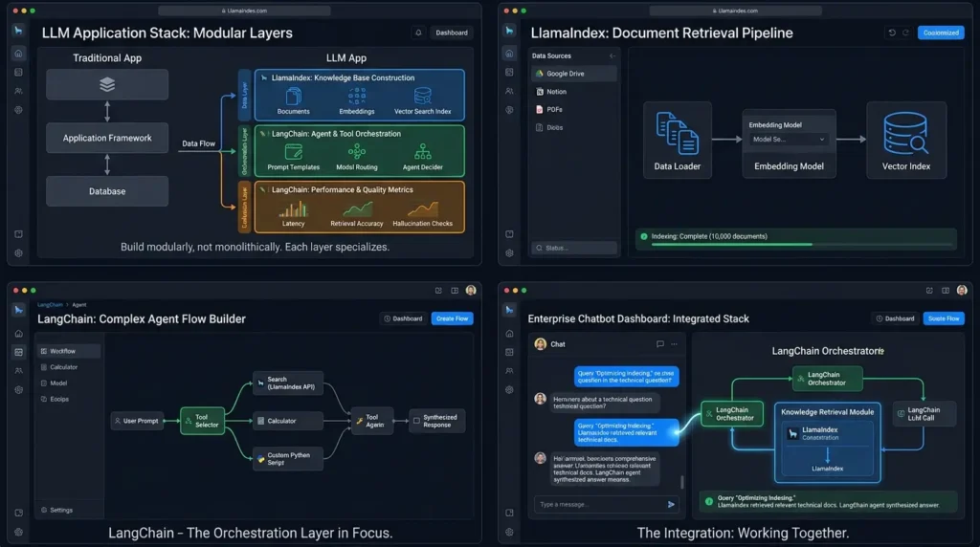Select Calculator in Agent Flow Builder sidebar
Screen dimensions: 980x547
coord(69,367)
